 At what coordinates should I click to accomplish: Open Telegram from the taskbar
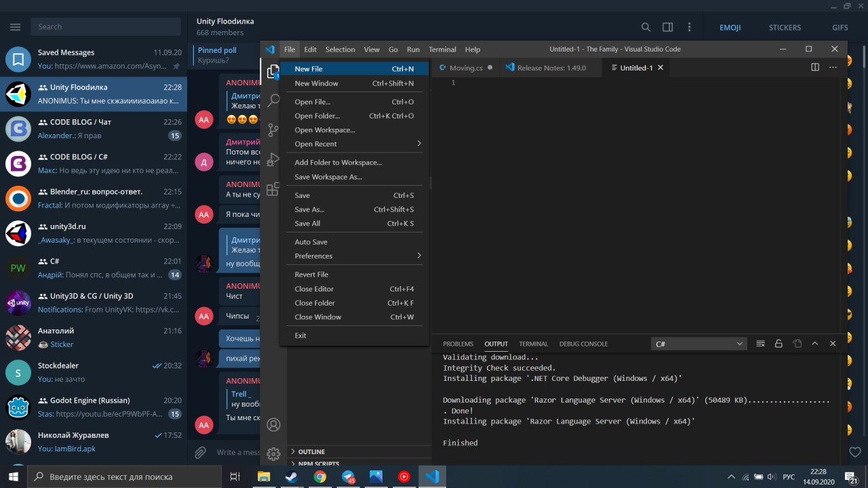pyautogui.click(x=348, y=476)
